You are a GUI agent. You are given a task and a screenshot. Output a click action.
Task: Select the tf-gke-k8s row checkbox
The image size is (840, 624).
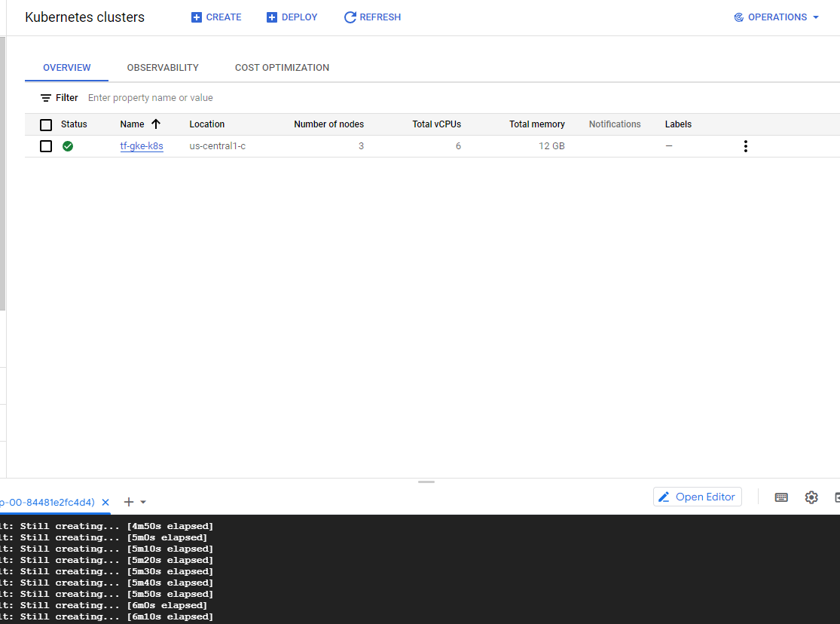tap(46, 145)
